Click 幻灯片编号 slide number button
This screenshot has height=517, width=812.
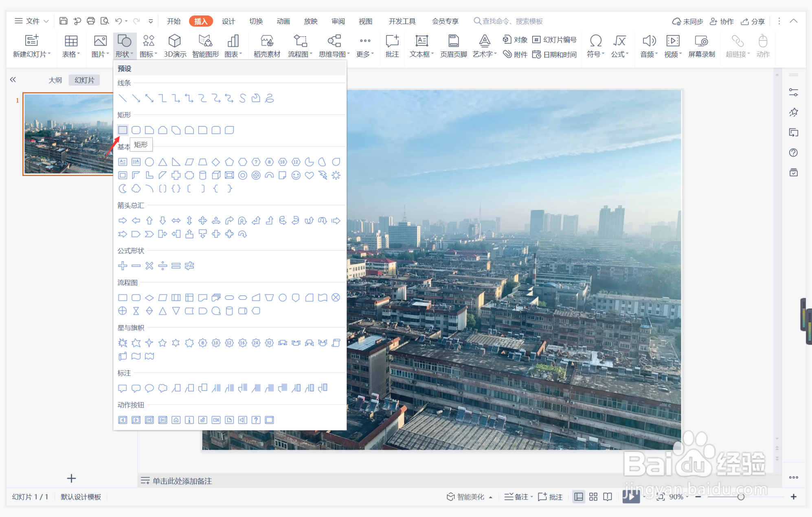[x=555, y=40]
